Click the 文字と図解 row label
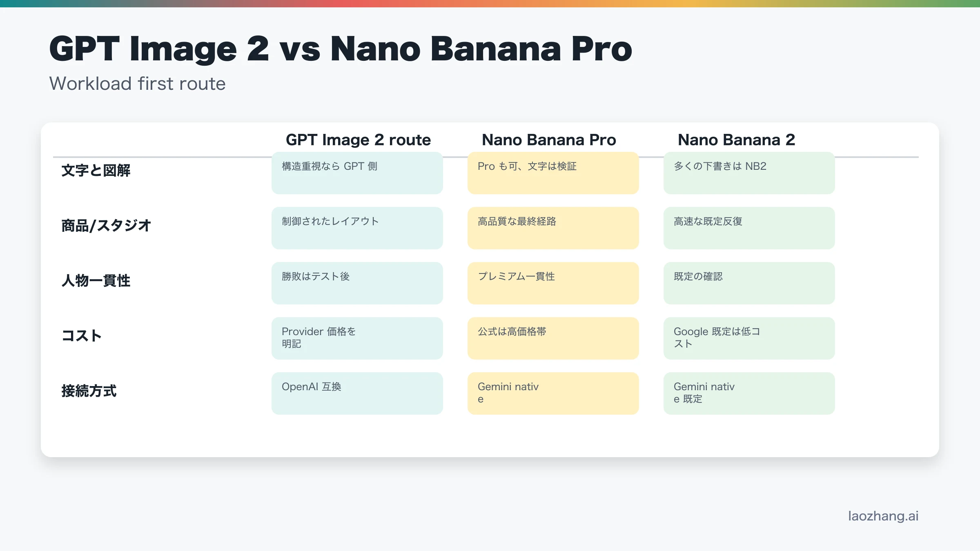 (96, 171)
